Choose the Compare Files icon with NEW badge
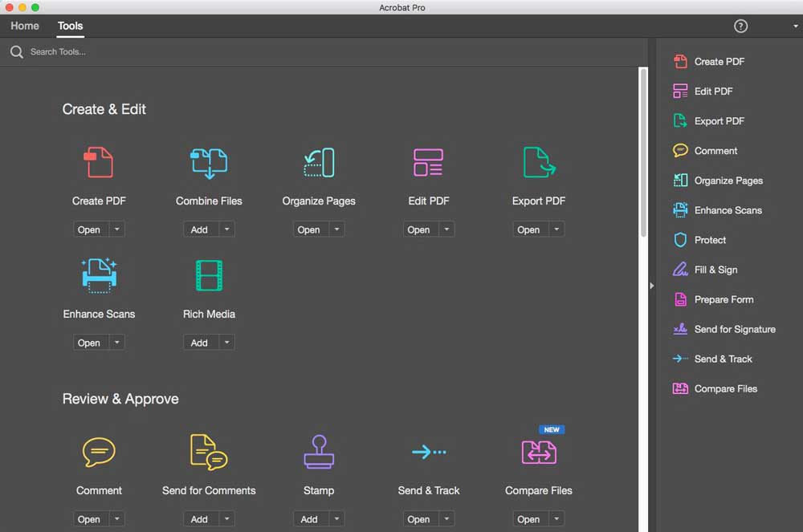Screen dimensions: 803x532 539,452
